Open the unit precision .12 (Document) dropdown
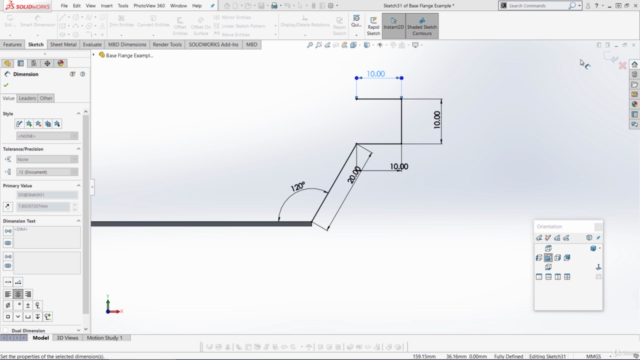The height and width of the screenshot is (360, 640). [x=47, y=172]
